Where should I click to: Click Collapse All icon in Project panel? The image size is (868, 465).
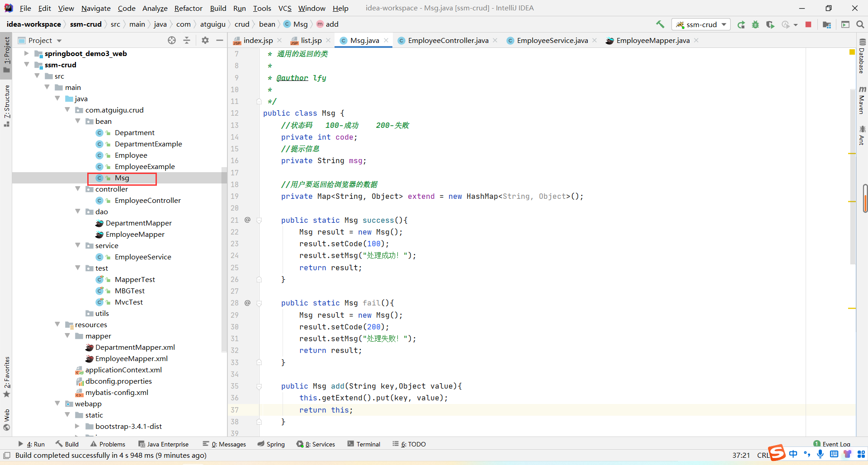click(x=187, y=40)
